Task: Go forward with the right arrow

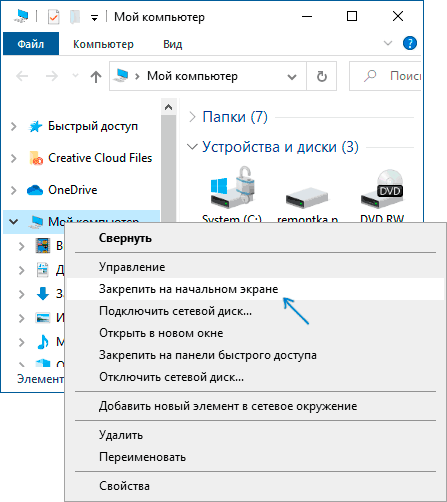Action: 52,76
